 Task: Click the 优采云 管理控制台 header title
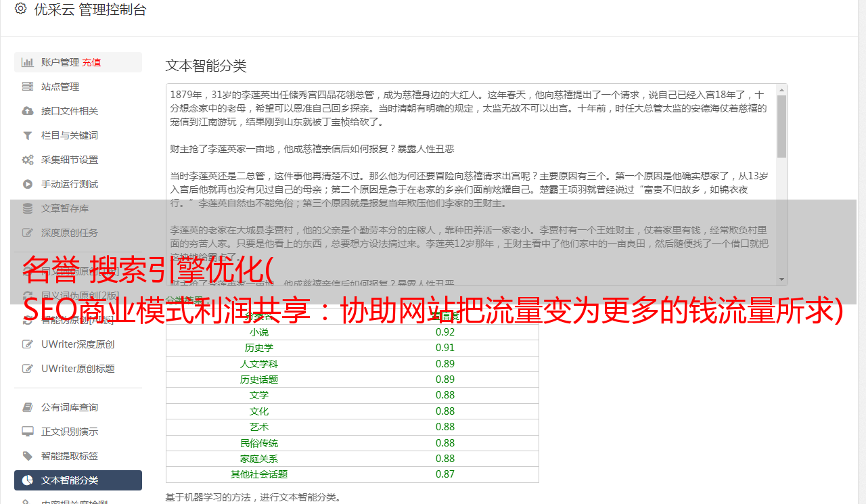click(x=90, y=9)
